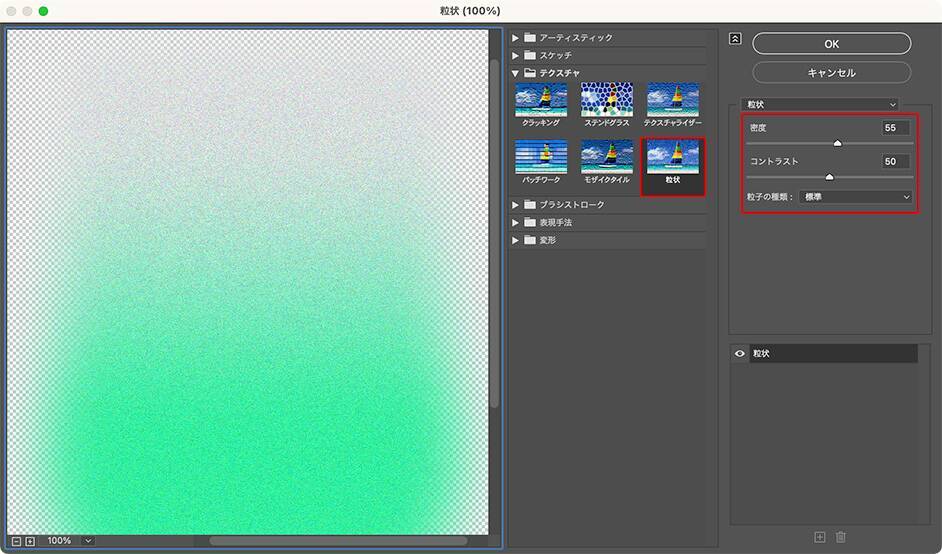Open the 粒状 filter selection dropdown
This screenshot has width=942, height=554.
[x=820, y=105]
